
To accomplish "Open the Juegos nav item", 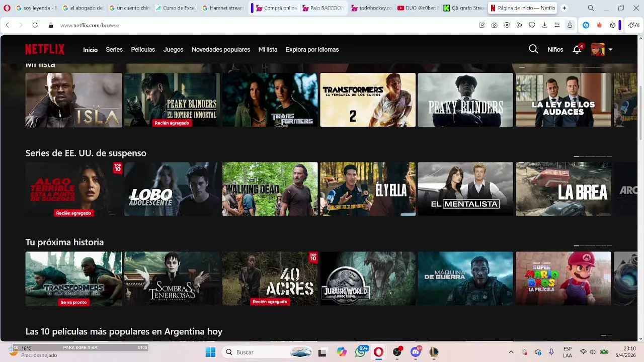I will click(x=173, y=50).
